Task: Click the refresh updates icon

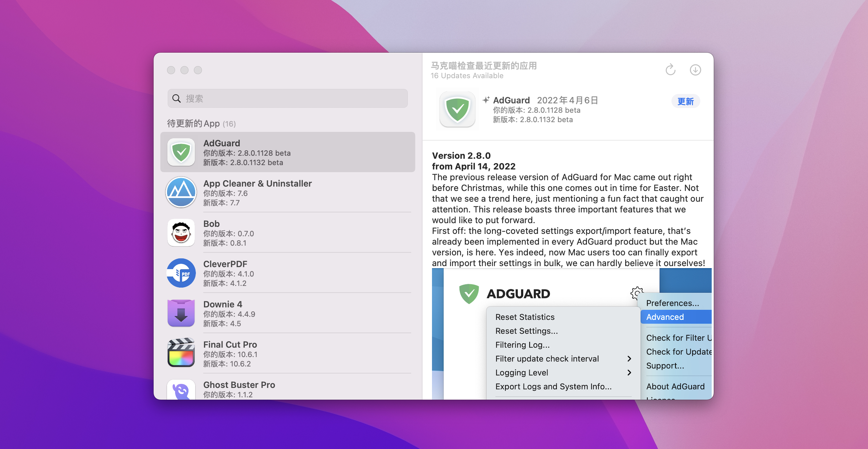Action: click(670, 70)
